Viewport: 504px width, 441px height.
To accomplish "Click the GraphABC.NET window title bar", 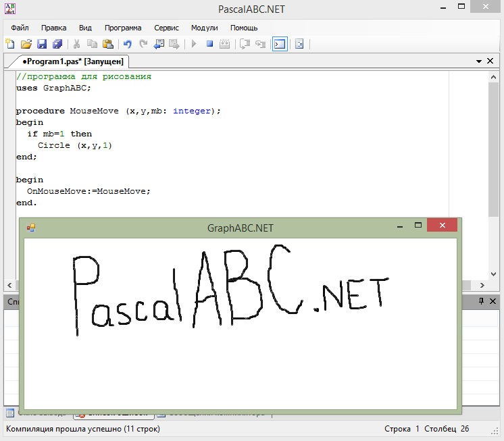I will (x=240, y=228).
